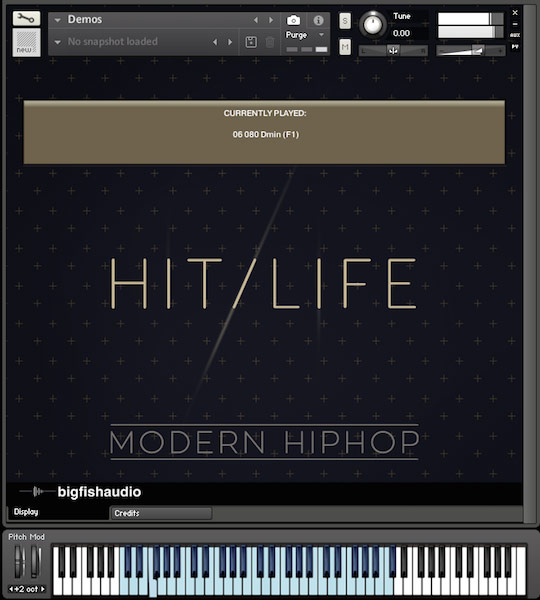Click the pan L/R slider
This screenshot has height=600, width=540.
click(393, 51)
